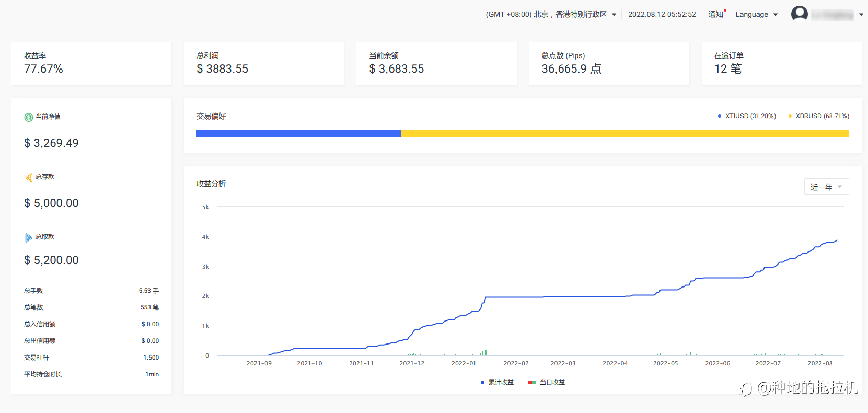Open the 近一年 period selector
868x413 pixels.
tap(826, 187)
